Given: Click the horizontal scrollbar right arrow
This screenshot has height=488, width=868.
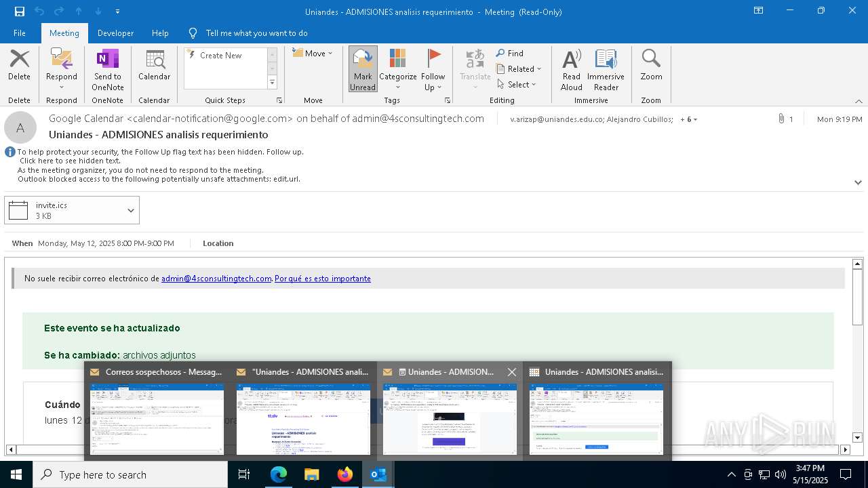Looking at the screenshot, I should point(845,449).
